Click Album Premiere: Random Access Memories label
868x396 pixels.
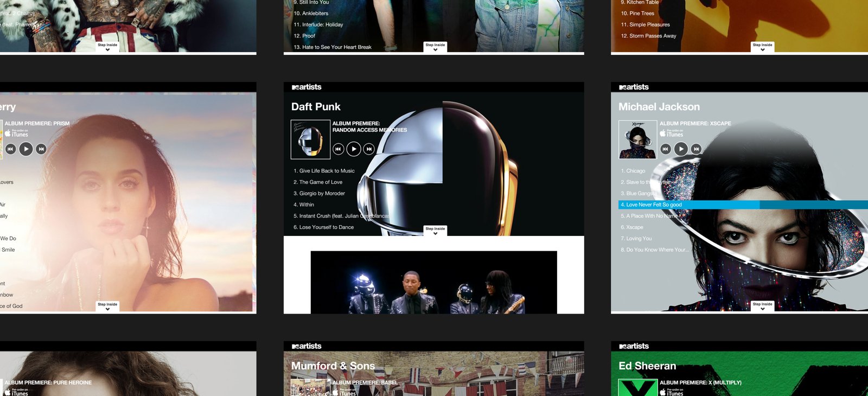click(369, 126)
